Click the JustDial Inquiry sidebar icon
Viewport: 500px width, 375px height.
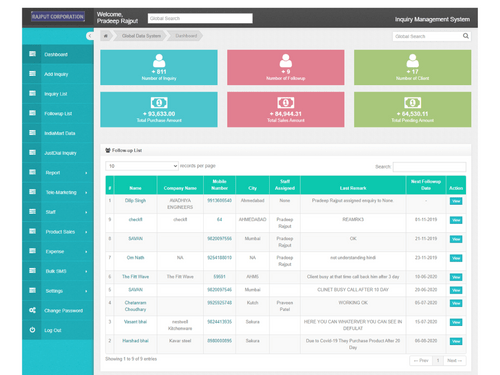pos(32,152)
